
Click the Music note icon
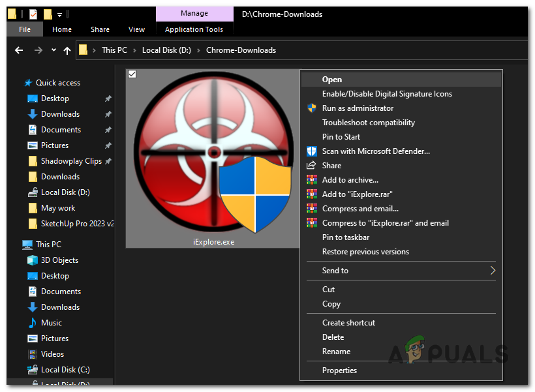33,323
